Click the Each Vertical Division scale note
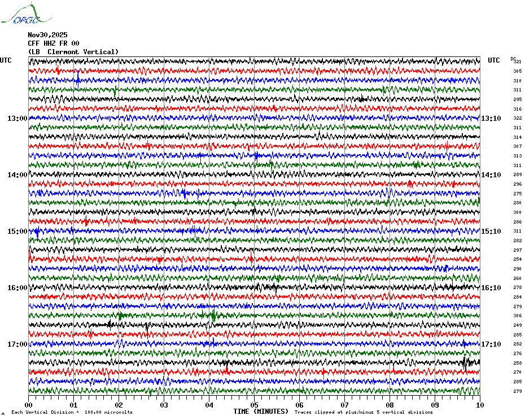This screenshot has width=525, height=420. click(72, 412)
